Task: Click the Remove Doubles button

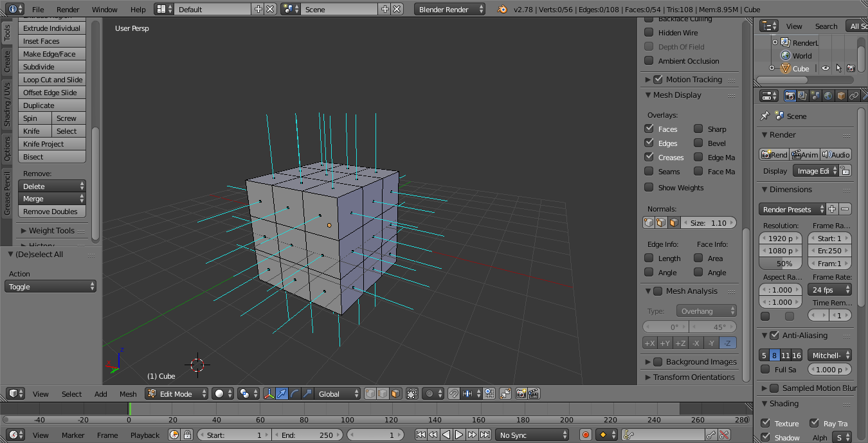Action: [x=51, y=212]
